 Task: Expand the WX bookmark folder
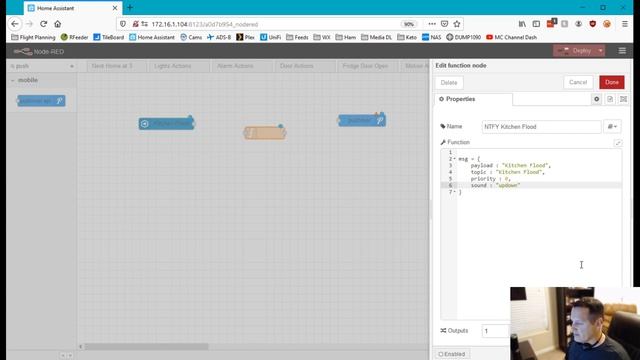(322, 37)
